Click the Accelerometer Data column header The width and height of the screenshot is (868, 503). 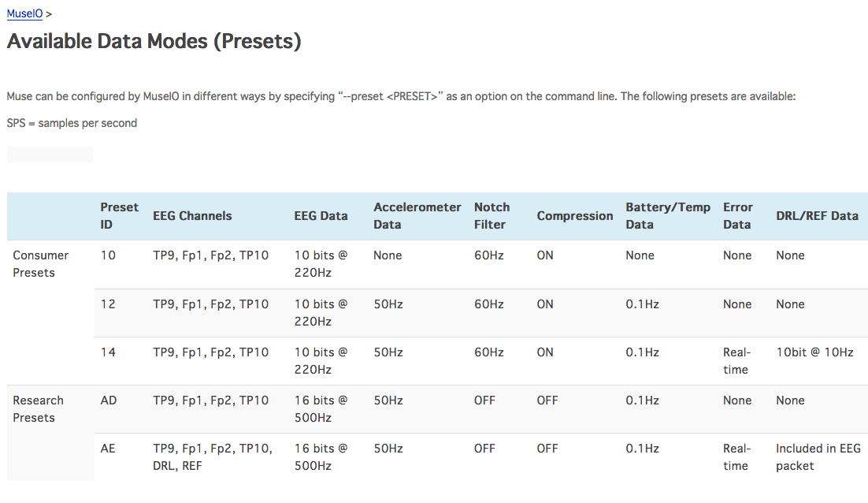point(417,215)
